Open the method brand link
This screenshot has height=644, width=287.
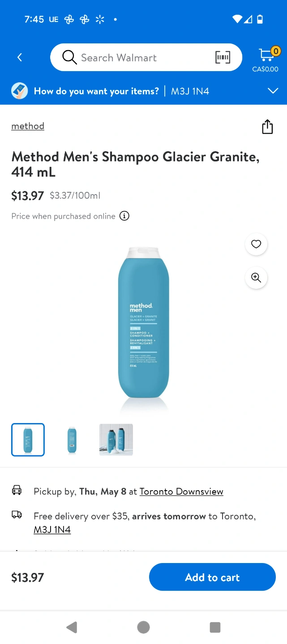coord(28,126)
